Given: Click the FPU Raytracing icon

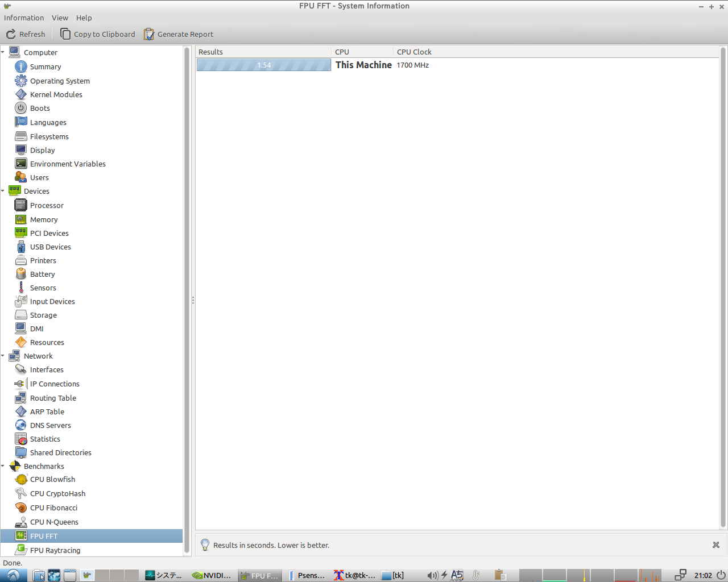Looking at the screenshot, I should [21, 550].
